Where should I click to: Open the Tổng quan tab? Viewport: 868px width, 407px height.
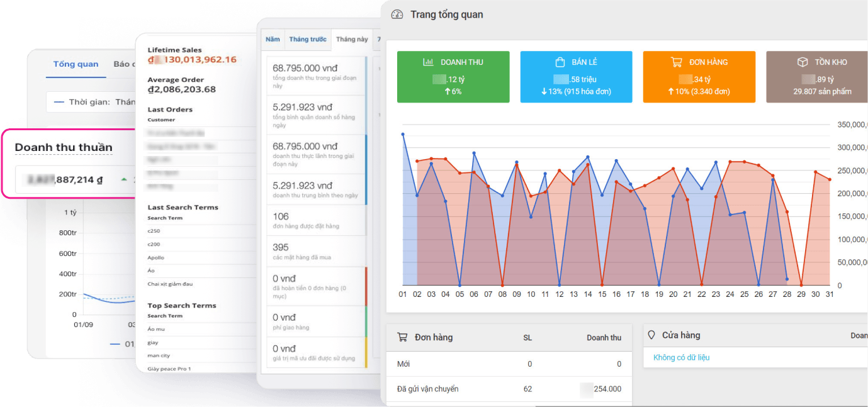click(x=76, y=64)
